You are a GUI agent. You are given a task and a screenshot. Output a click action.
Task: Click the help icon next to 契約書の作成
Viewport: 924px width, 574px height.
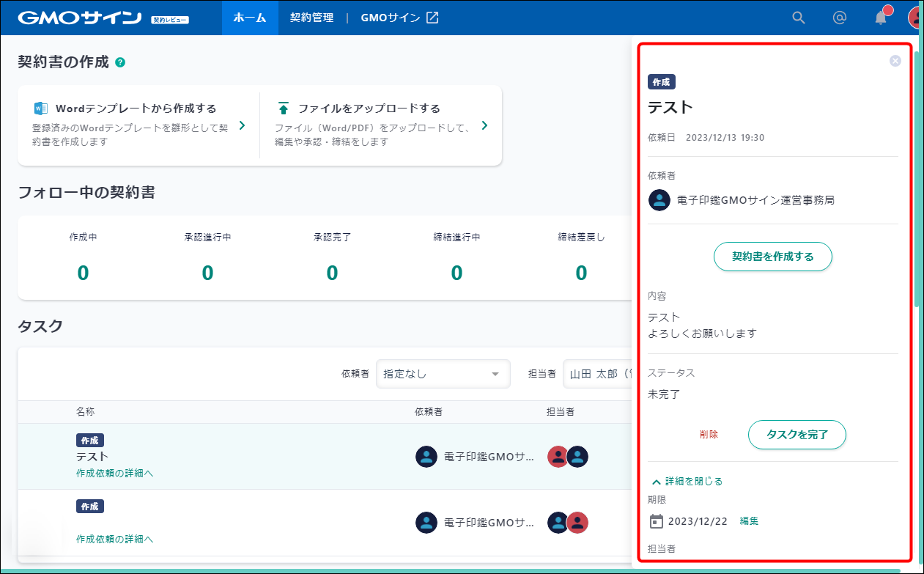coord(120,62)
